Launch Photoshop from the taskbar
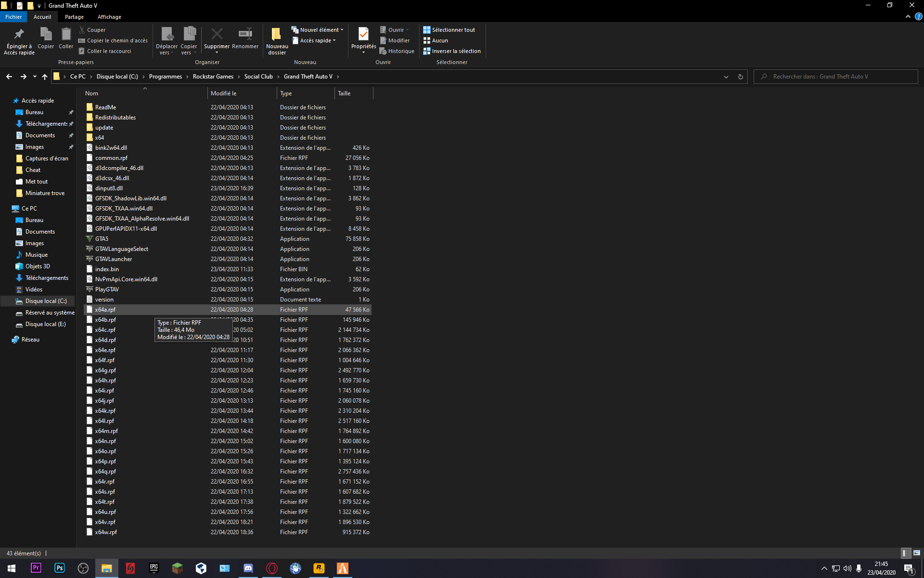The width and height of the screenshot is (924, 578). pyautogui.click(x=59, y=569)
